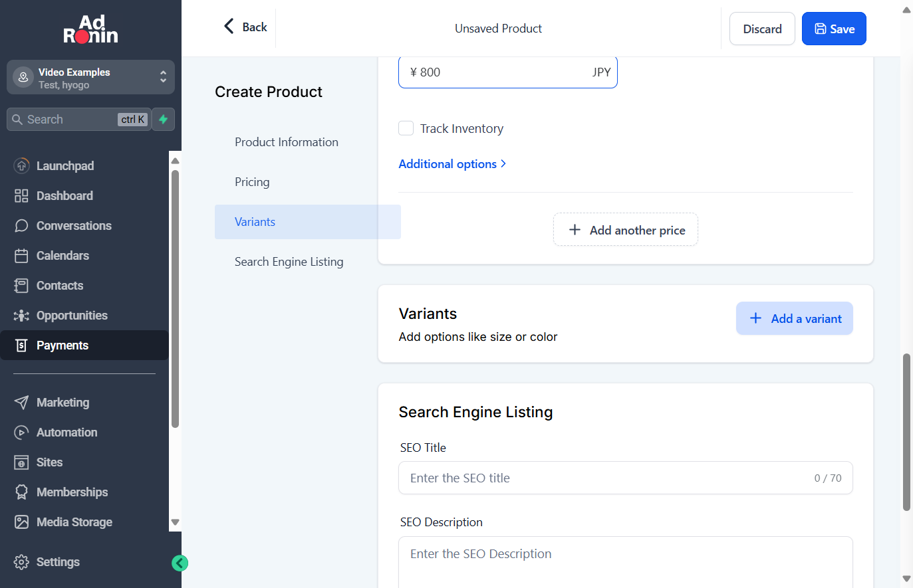This screenshot has height=588, width=913.
Task: Click the 'Unsaved Product' title text
Action: (498, 28)
